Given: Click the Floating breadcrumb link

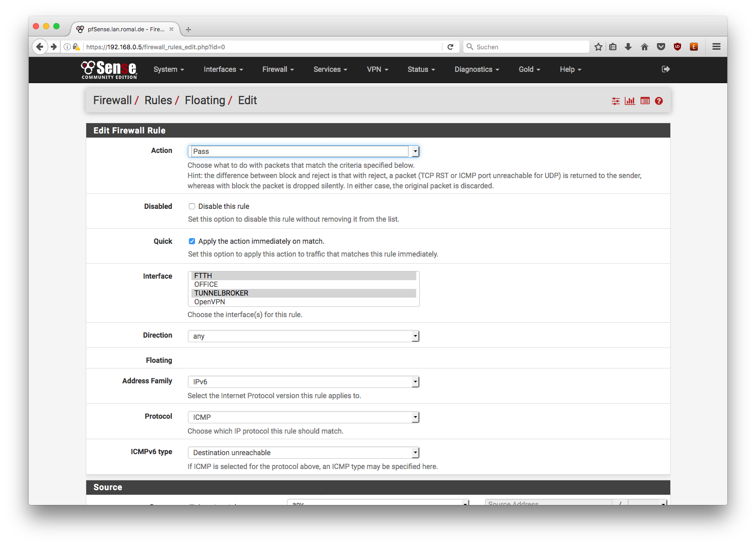Looking at the screenshot, I should (205, 101).
